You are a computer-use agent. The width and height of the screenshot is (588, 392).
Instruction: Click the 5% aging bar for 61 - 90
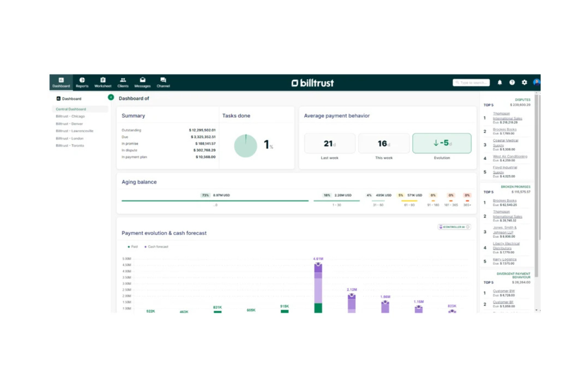tap(409, 201)
